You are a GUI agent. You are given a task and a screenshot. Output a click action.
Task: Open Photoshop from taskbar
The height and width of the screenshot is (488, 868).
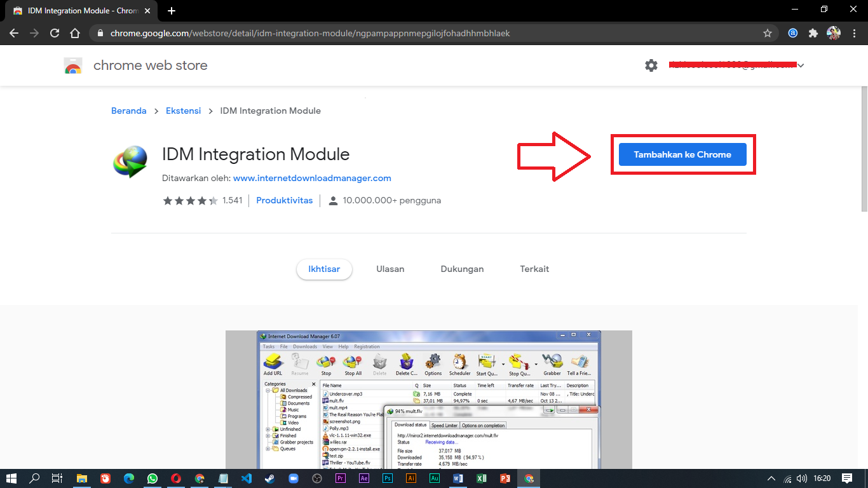coord(388,478)
